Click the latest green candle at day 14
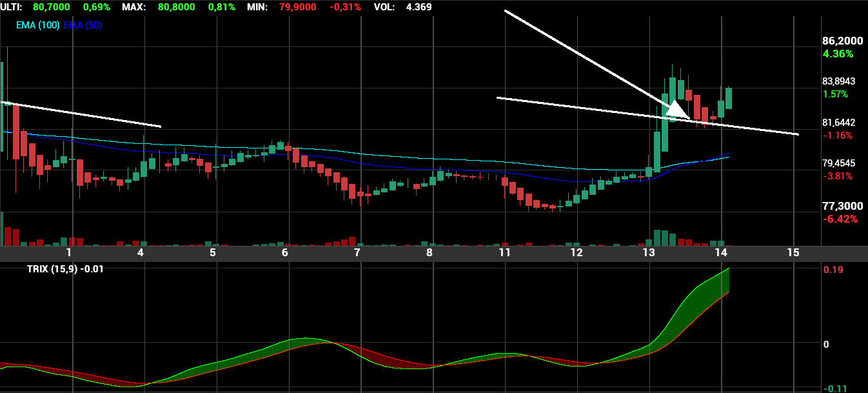868x393 pixels. tap(729, 98)
